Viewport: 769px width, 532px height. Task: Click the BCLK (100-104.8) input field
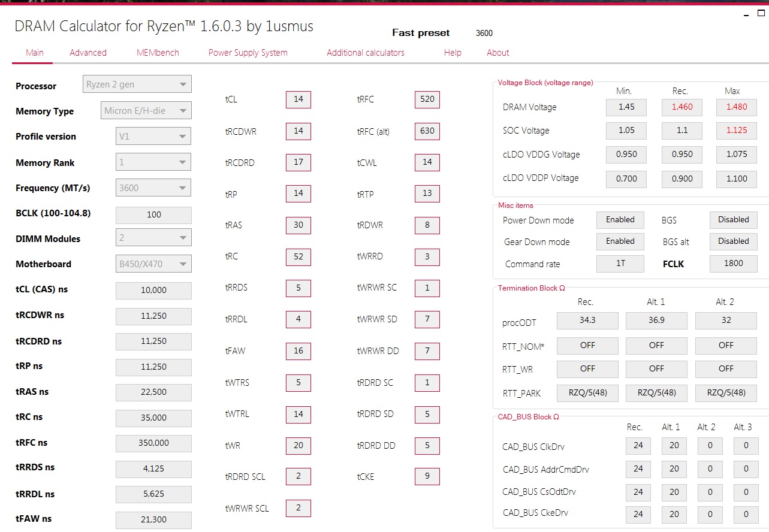click(153, 214)
